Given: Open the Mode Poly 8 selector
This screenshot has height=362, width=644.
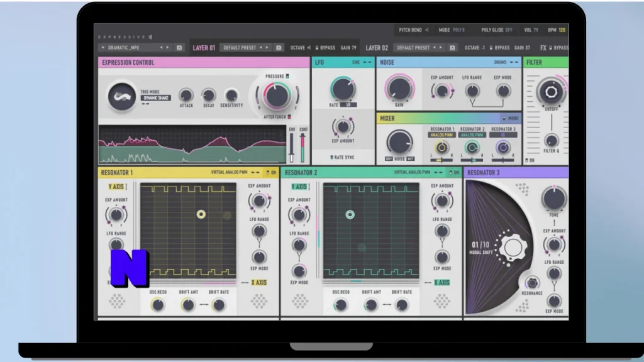Looking at the screenshot, I should [x=452, y=30].
